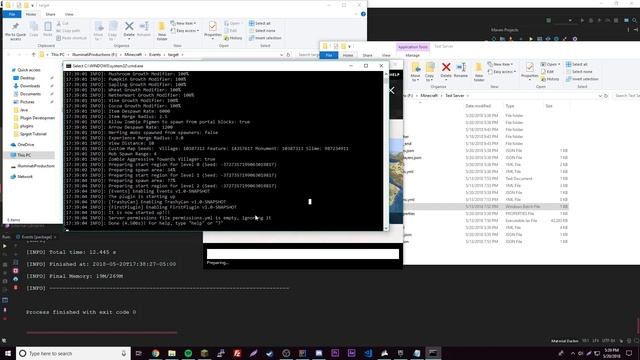Image resolution: width=640 pixels, height=360 pixels.
Task: Click Delete icon in target window ribbon
Action: (129, 29)
